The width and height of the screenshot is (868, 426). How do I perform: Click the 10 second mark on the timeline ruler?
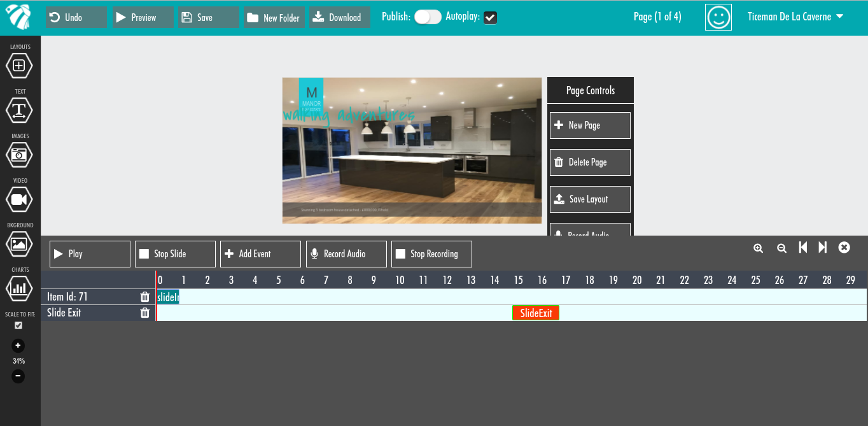(x=400, y=280)
